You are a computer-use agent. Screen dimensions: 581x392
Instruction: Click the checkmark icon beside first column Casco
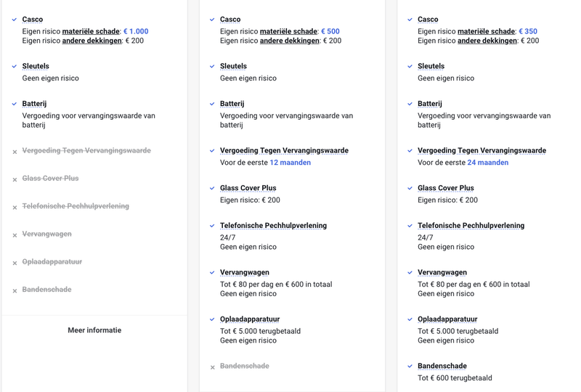pos(15,20)
